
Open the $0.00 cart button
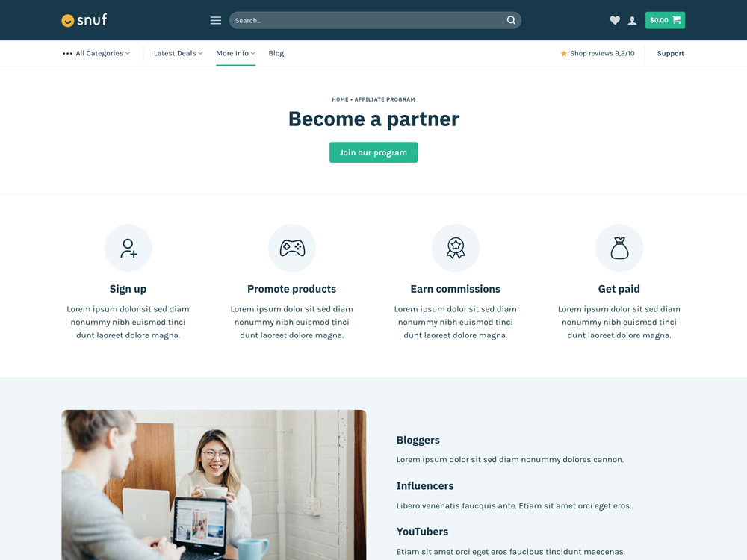click(x=665, y=20)
